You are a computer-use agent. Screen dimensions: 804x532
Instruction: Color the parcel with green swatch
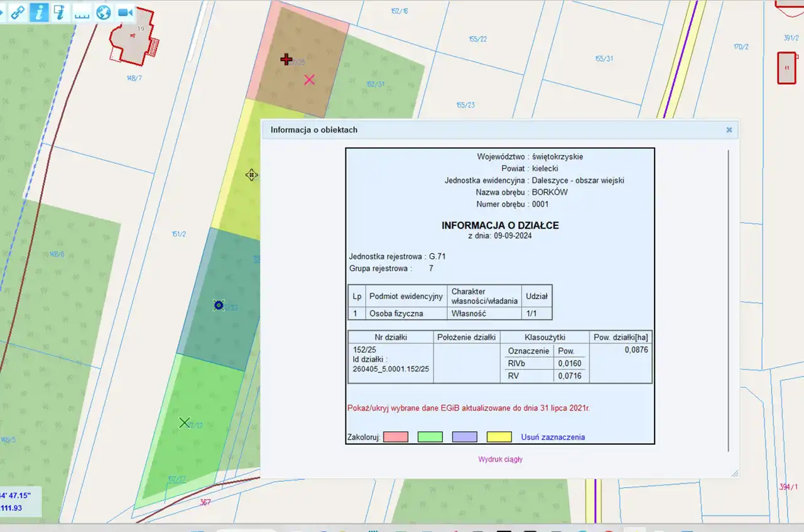pyautogui.click(x=430, y=437)
